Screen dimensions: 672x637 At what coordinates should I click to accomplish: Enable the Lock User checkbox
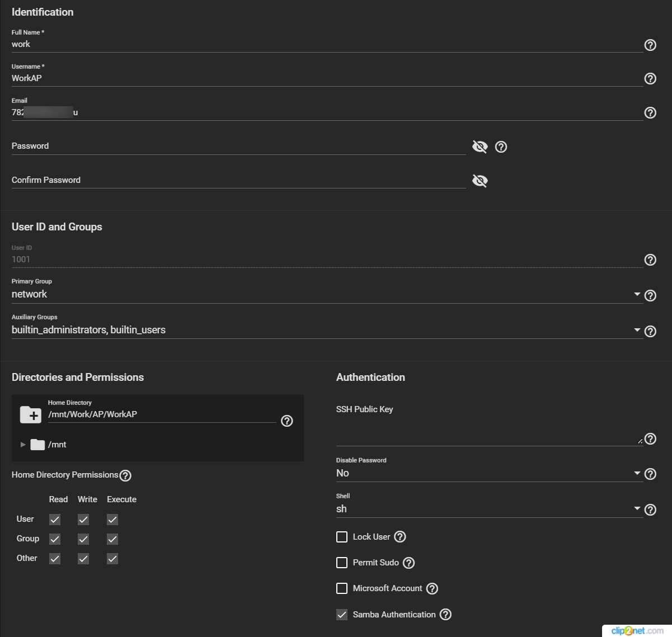click(x=342, y=537)
